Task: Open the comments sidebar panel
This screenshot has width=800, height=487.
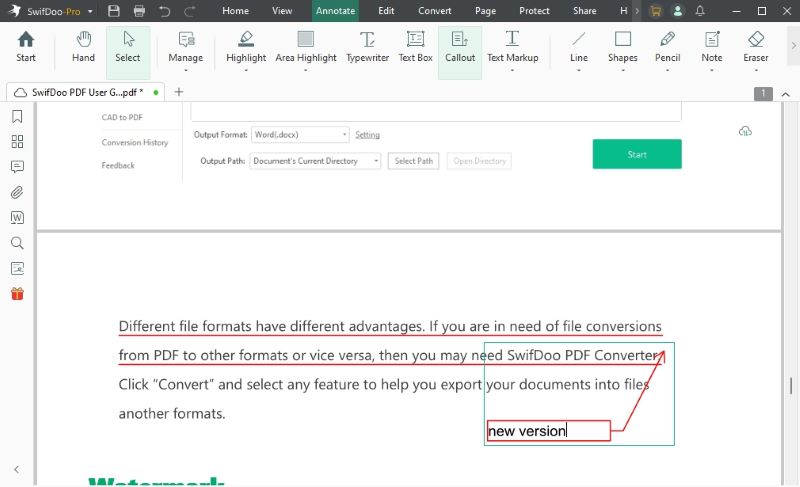Action: pos(17,167)
